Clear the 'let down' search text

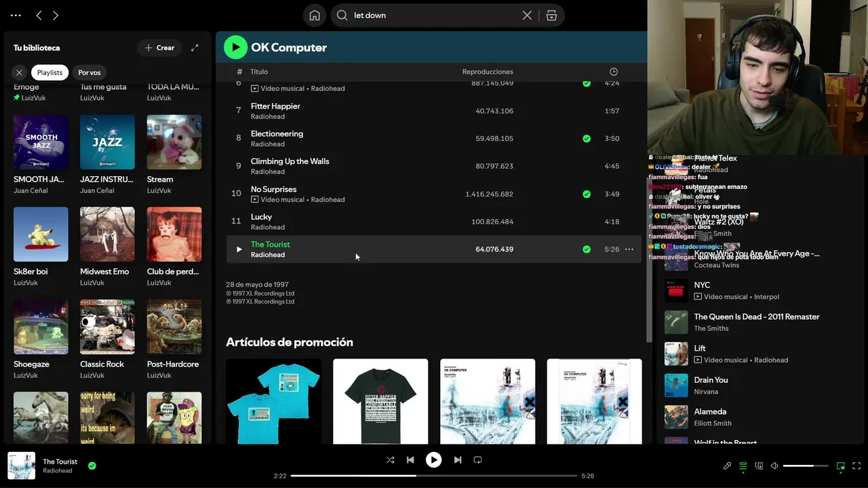tap(527, 15)
